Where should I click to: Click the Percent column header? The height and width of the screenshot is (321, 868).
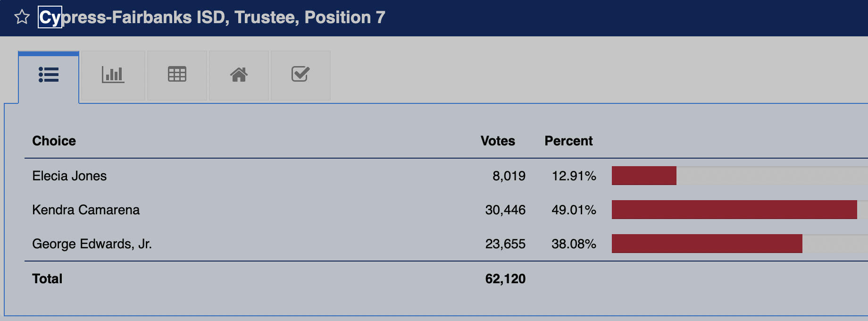[568, 141]
